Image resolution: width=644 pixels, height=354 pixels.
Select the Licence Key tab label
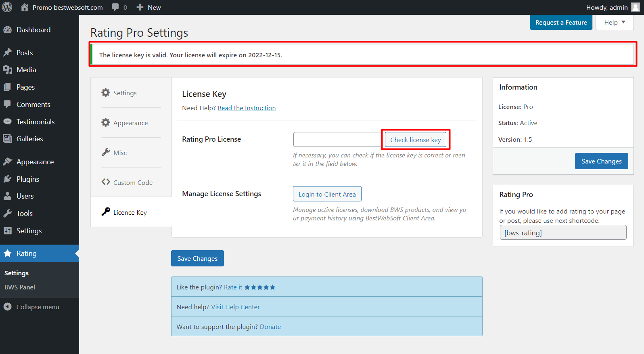coord(130,213)
